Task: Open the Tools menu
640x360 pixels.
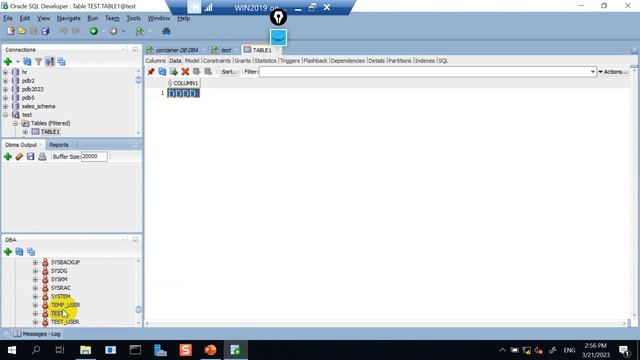Action: pyautogui.click(x=133, y=18)
